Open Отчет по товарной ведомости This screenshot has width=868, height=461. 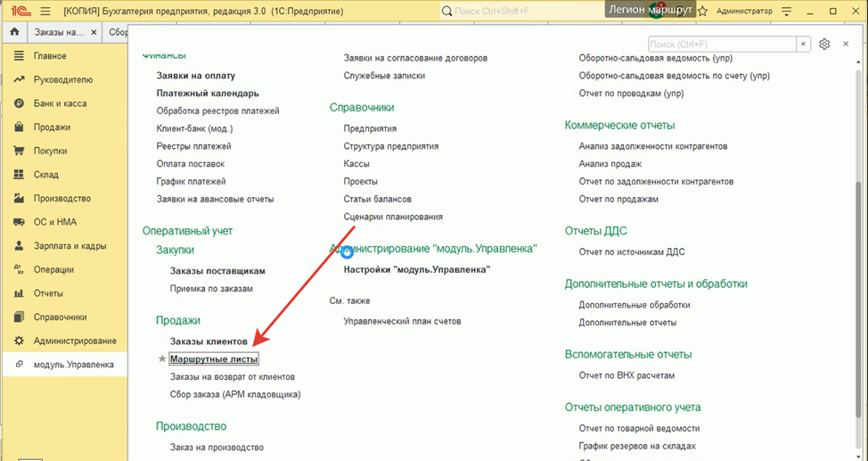click(x=639, y=428)
